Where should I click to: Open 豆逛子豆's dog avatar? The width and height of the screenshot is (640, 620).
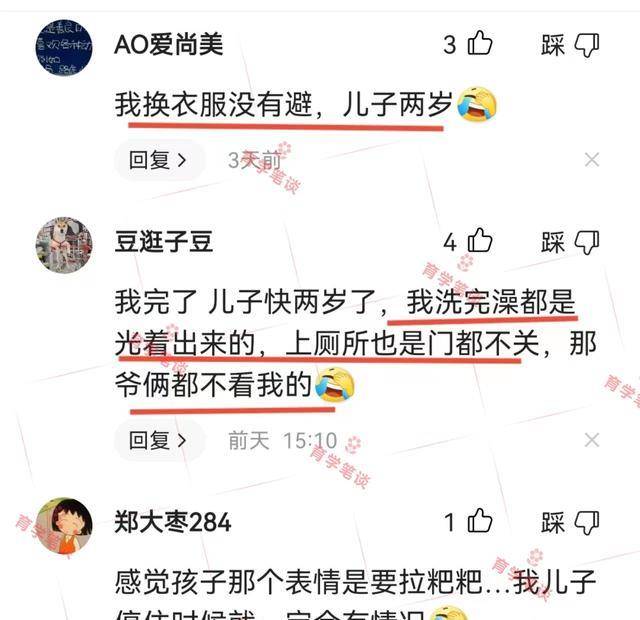point(64,245)
